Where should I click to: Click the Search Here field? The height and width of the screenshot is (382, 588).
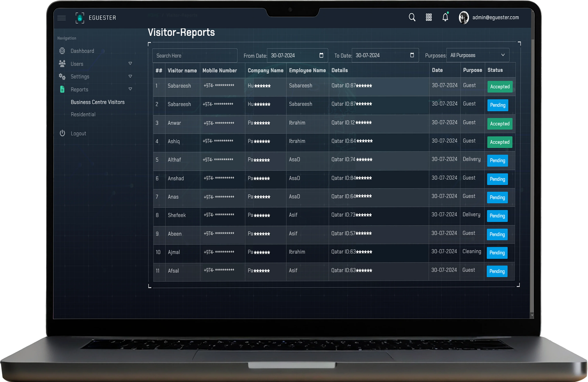pyautogui.click(x=195, y=55)
